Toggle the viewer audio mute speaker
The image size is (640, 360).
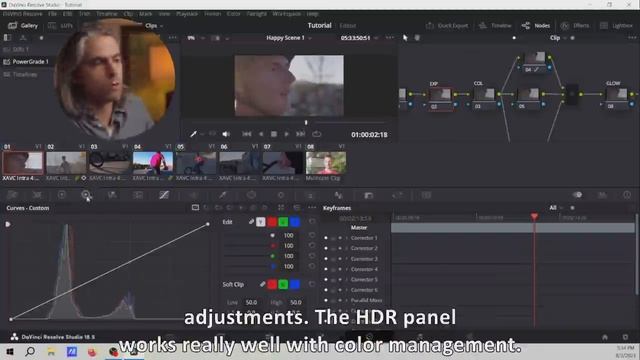[x=226, y=134]
